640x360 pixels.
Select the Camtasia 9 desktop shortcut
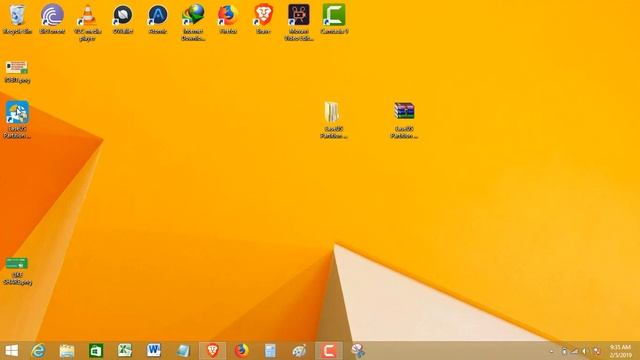point(334,19)
